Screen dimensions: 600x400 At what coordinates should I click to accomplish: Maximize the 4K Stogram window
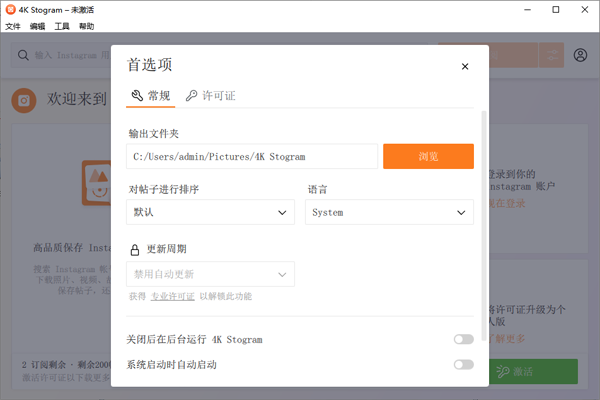coord(556,10)
